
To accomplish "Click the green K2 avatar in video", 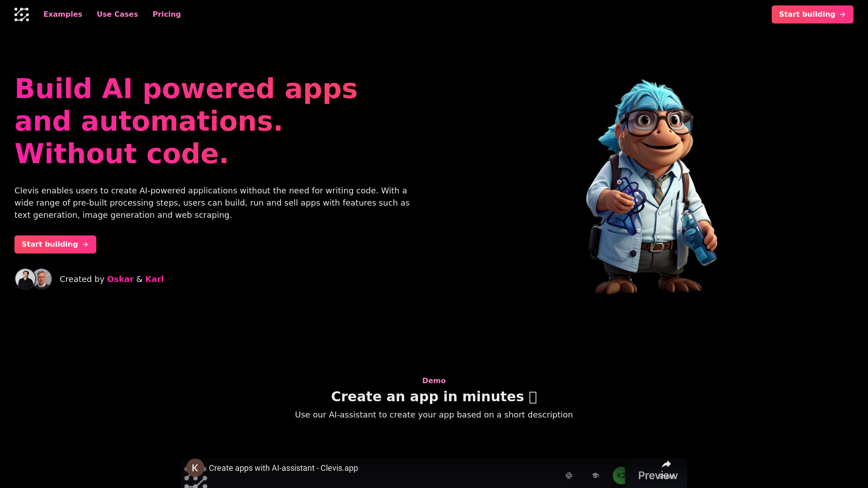I will click(620, 475).
